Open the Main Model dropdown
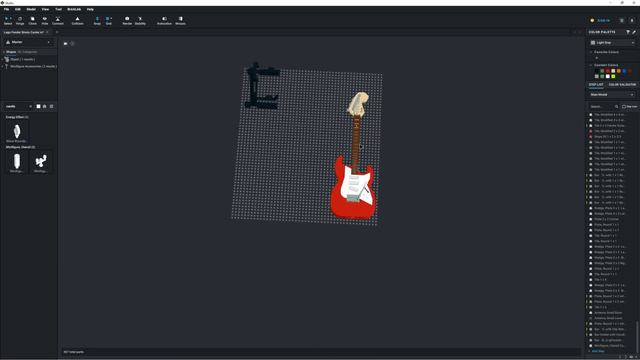Image resolution: width=640 pixels, height=360 pixels. point(612,95)
